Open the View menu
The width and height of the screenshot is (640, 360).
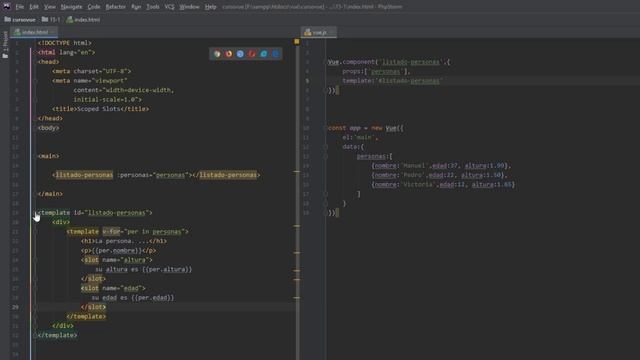pos(50,7)
